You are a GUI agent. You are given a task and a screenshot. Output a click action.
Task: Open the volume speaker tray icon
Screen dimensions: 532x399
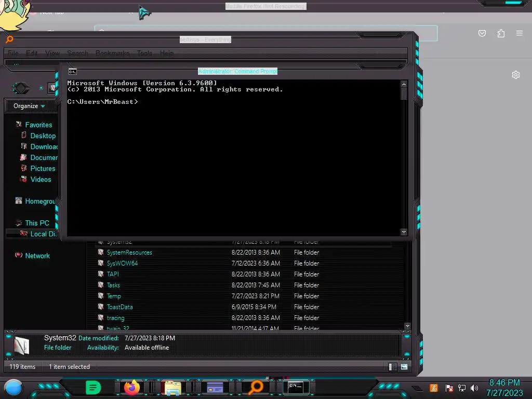pyautogui.click(x=474, y=388)
